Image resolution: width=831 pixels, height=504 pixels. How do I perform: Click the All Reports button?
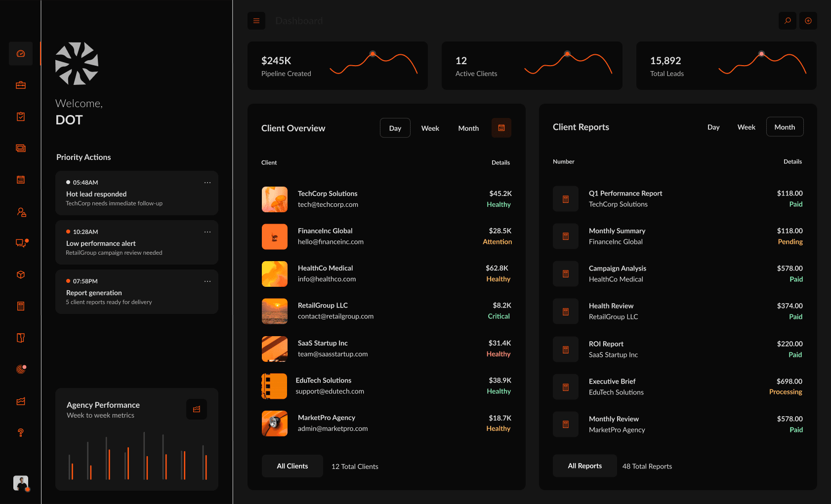click(x=585, y=465)
